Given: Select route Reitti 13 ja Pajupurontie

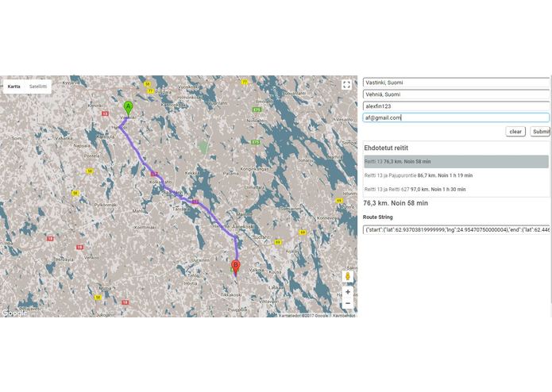Looking at the screenshot, I should tap(456, 175).
